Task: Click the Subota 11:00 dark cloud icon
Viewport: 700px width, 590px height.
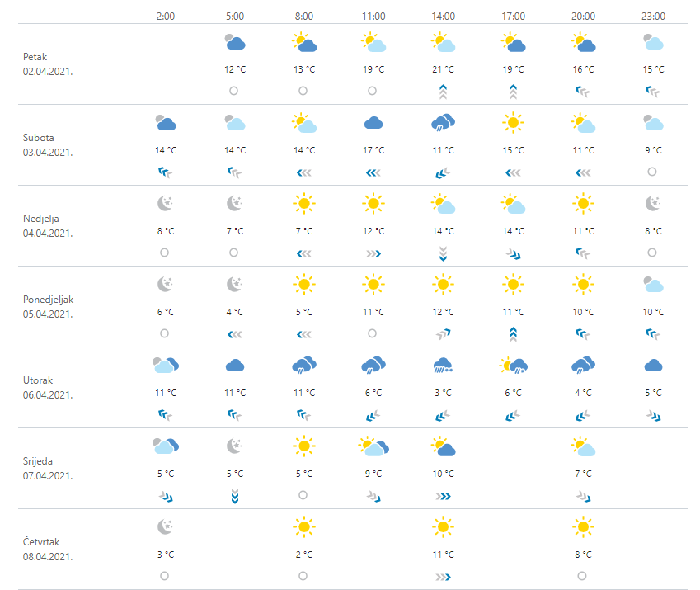Action: click(373, 124)
